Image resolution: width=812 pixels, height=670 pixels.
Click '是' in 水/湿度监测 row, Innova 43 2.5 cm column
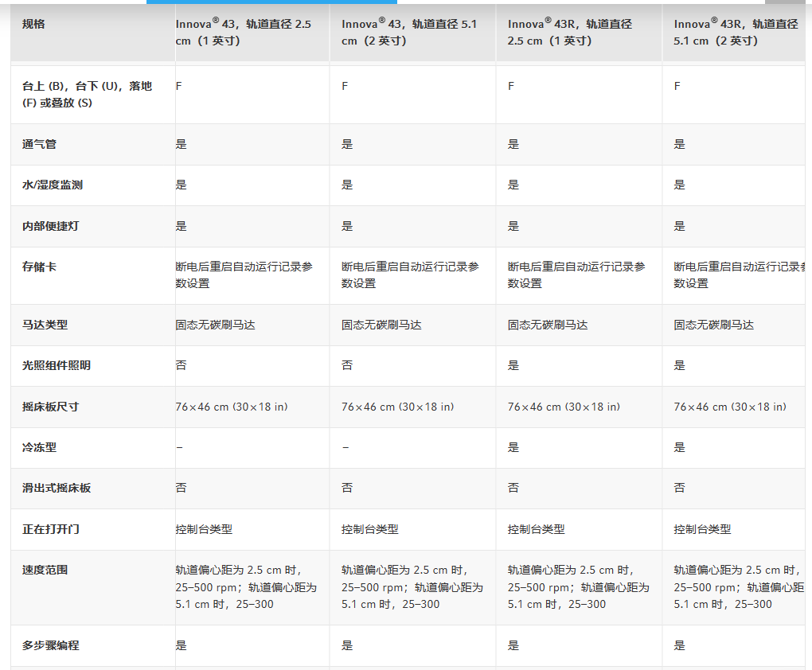click(x=182, y=185)
